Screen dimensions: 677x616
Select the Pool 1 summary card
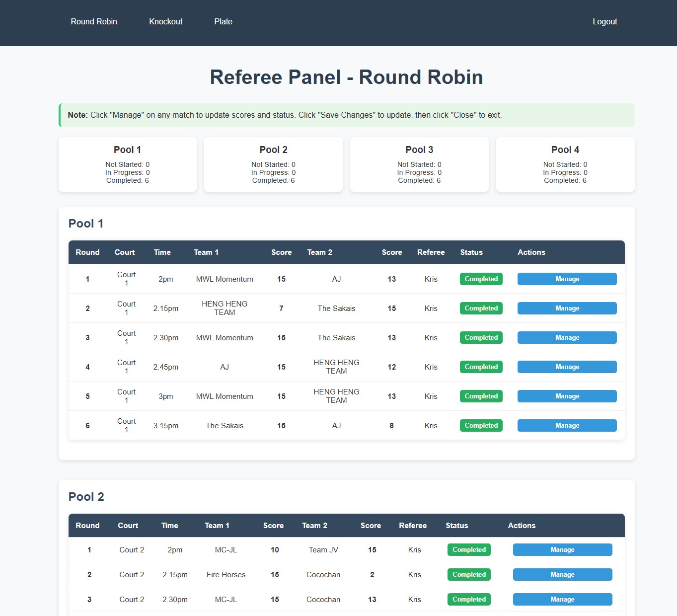tap(128, 164)
